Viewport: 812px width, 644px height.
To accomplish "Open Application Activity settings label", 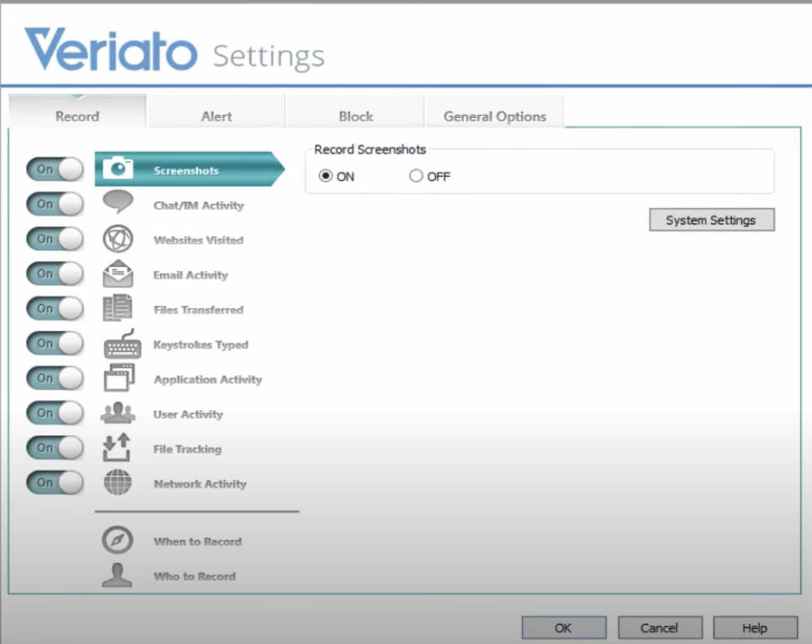I will 208,379.
